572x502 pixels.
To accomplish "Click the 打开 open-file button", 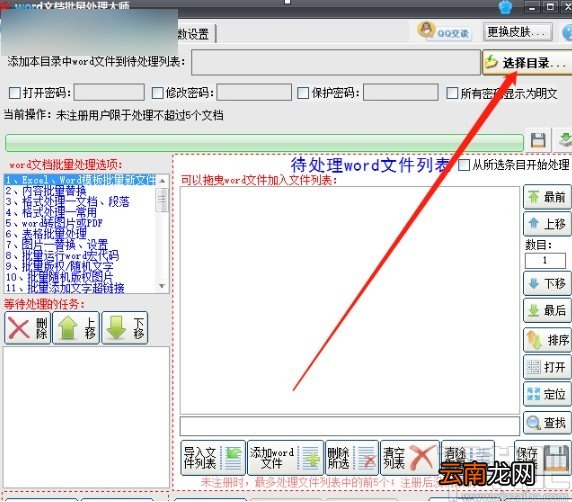I will pyautogui.click(x=547, y=367).
